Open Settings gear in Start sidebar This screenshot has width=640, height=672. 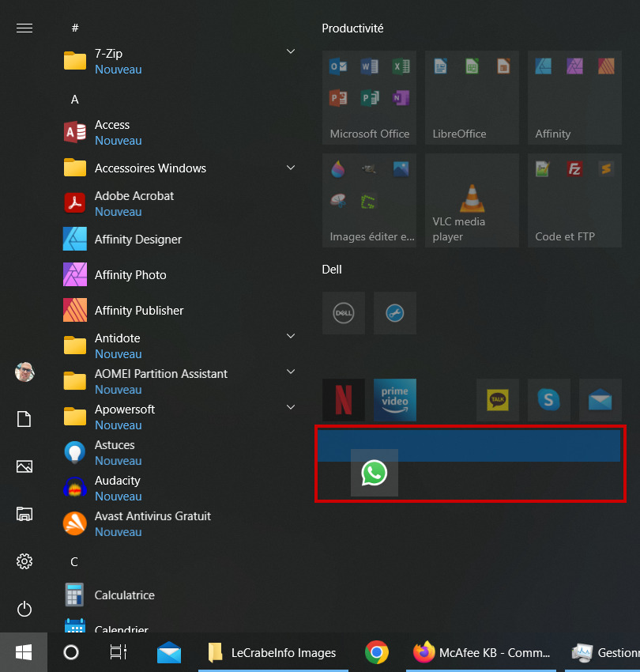[24, 561]
